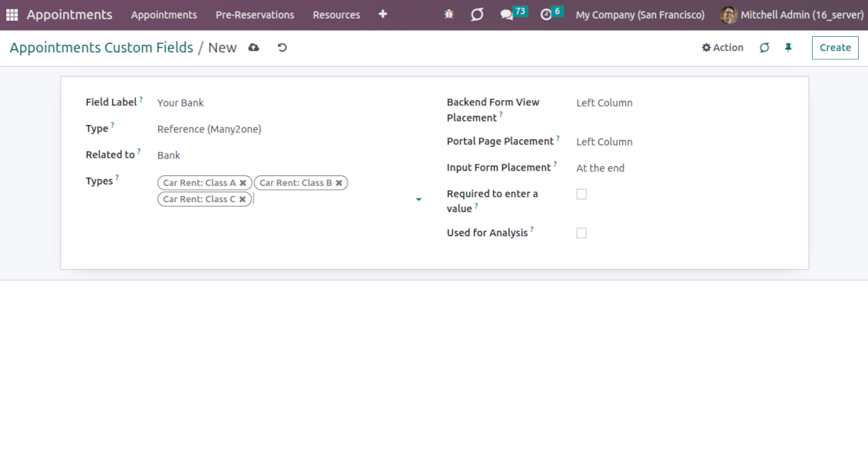Click the Field Label input field
Image resolution: width=868 pixels, height=472 pixels.
coord(284,103)
